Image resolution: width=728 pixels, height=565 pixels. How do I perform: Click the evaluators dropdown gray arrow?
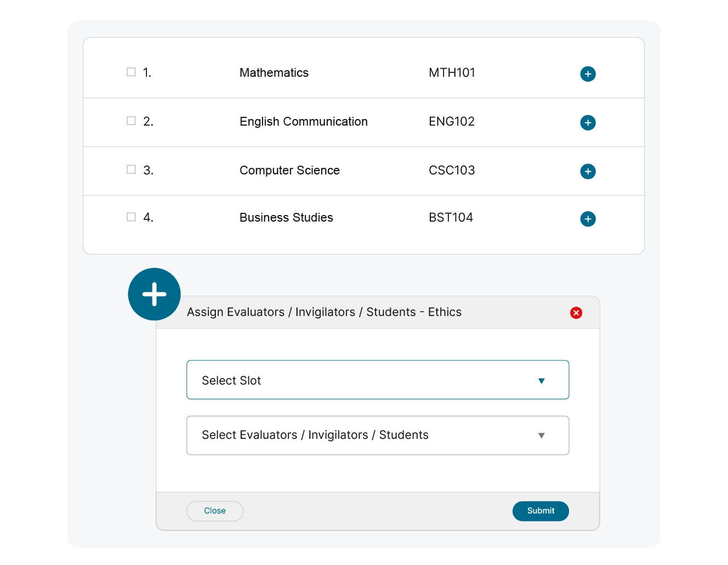[x=541, y=436]
